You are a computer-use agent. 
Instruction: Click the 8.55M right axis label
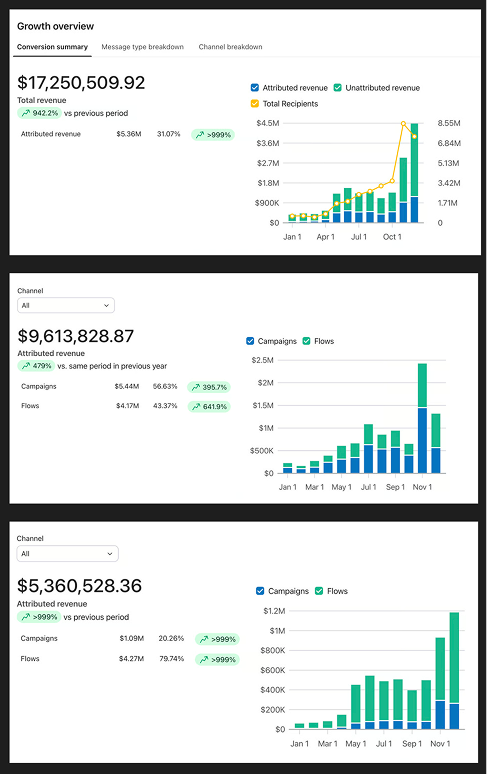pos(449,123)
